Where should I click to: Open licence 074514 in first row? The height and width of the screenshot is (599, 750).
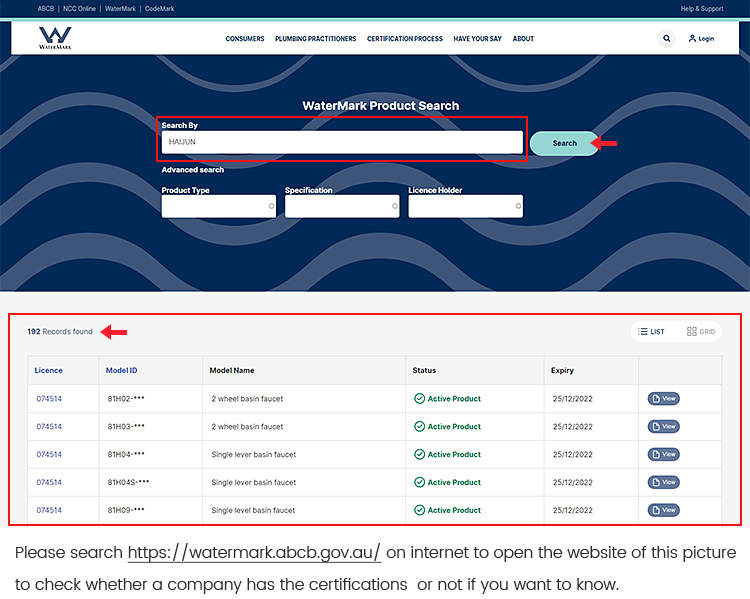(x=49, y=398)
